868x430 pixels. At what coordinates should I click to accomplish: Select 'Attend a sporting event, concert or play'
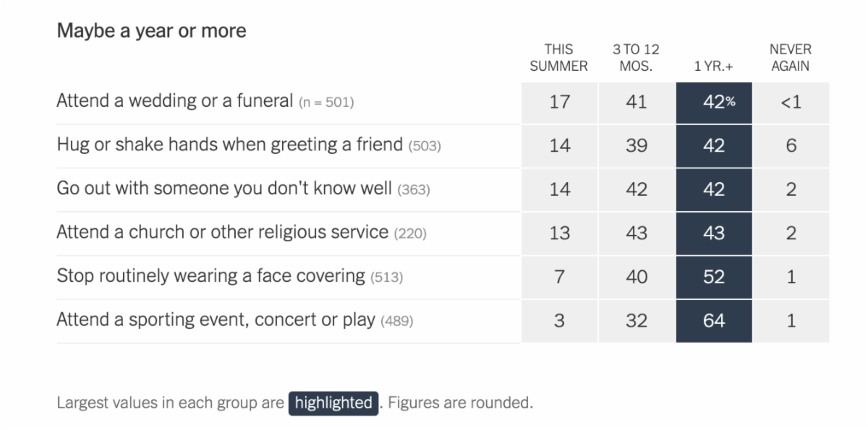(216, 319)
